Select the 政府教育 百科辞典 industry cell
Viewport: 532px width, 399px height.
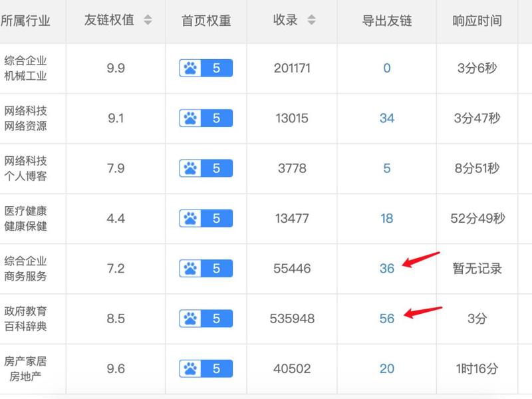click(x=25, y=319)
